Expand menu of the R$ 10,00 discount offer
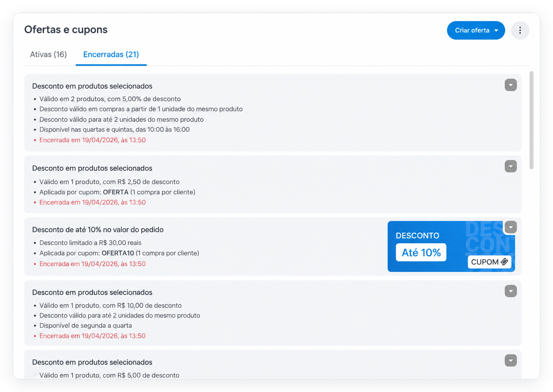Viewport: 553px width, 392px height. [511, 291]
